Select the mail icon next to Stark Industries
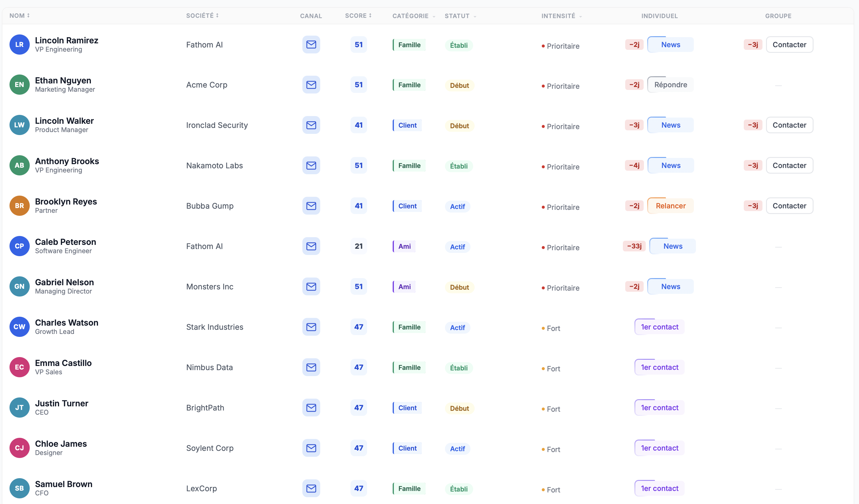This screenshot has width=859, height=504. pyautogui.click(x=311, y=327)
